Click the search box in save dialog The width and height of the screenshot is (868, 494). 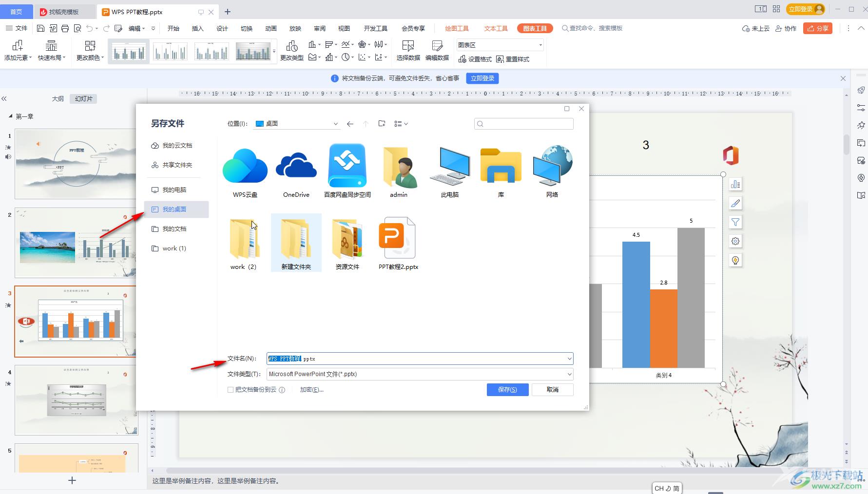pos(524,124)
